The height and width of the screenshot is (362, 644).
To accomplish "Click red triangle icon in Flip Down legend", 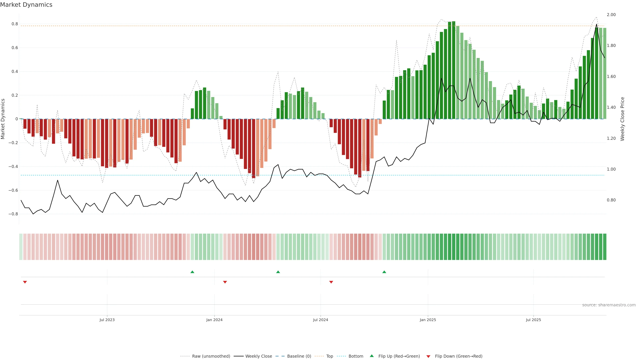I will [428, 356].
